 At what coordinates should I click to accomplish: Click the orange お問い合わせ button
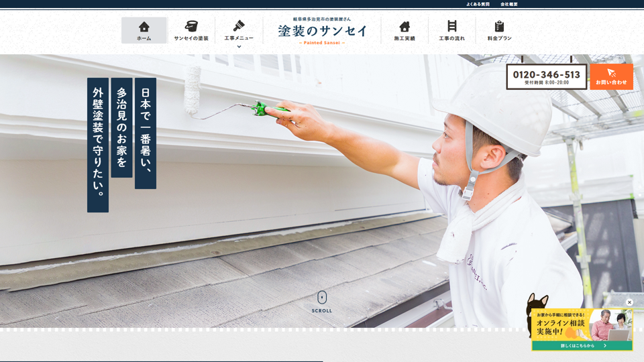[x=611, y=77]
